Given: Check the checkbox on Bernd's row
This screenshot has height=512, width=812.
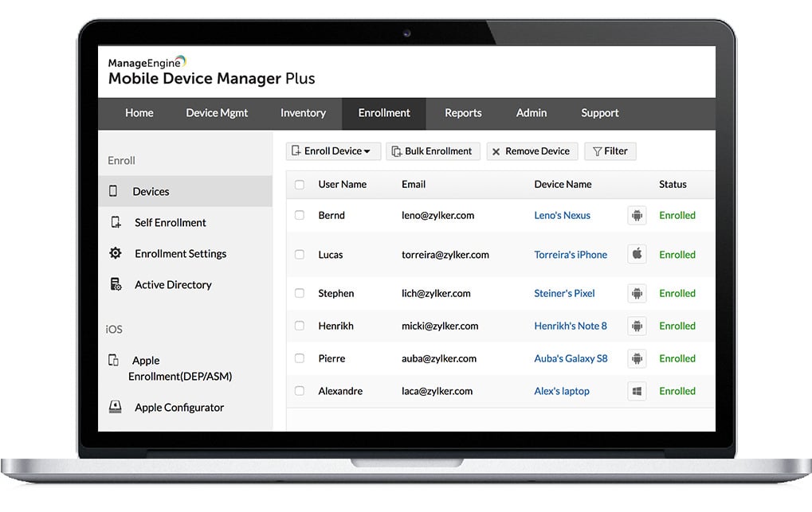Looking at the screenshot, I should (299, 215).
